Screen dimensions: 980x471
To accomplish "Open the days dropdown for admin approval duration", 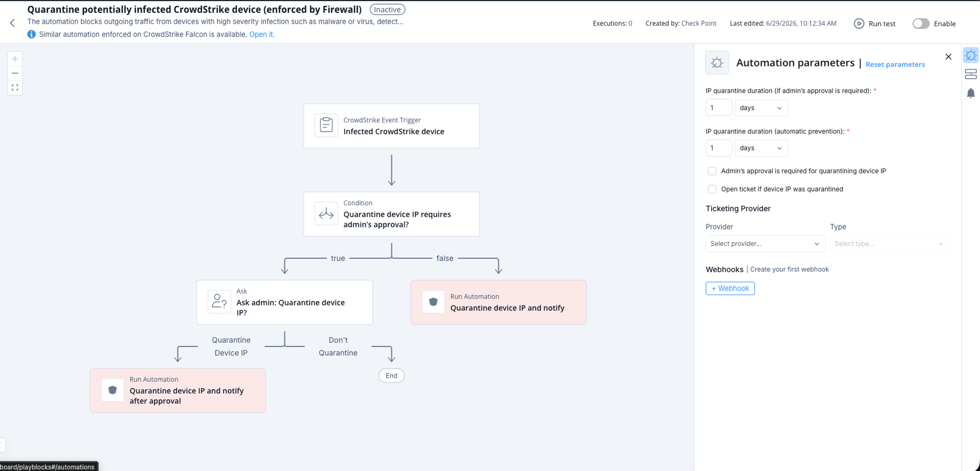I will point(761,108).
